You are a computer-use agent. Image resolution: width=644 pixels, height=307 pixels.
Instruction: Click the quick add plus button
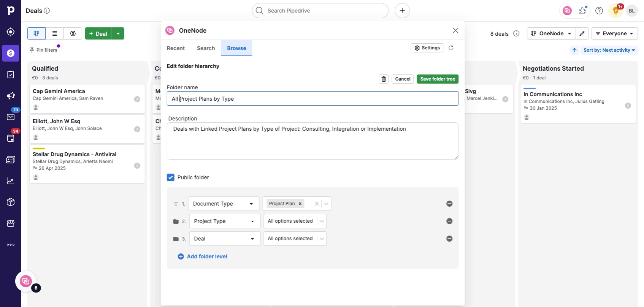pos(402,11)
